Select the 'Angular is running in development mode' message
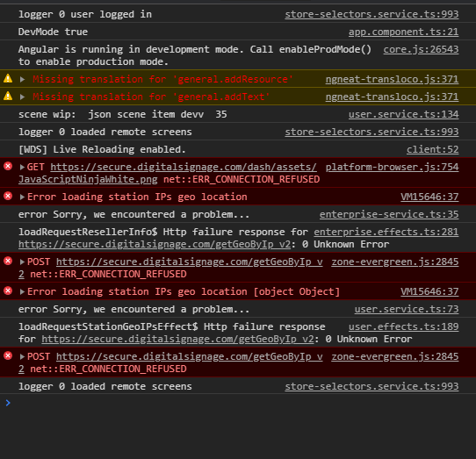476x459 pixels. tap(195, 55)
